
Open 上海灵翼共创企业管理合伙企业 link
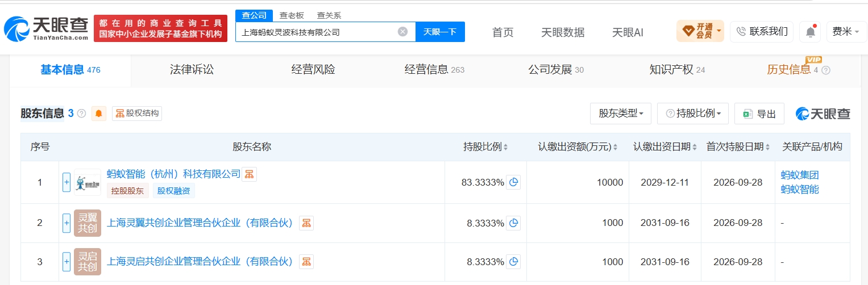200,223
